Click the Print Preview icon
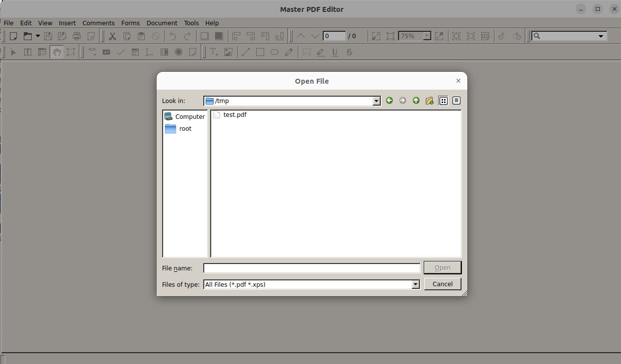The width and height of the screenshot is (621, 364). (91, 36)
